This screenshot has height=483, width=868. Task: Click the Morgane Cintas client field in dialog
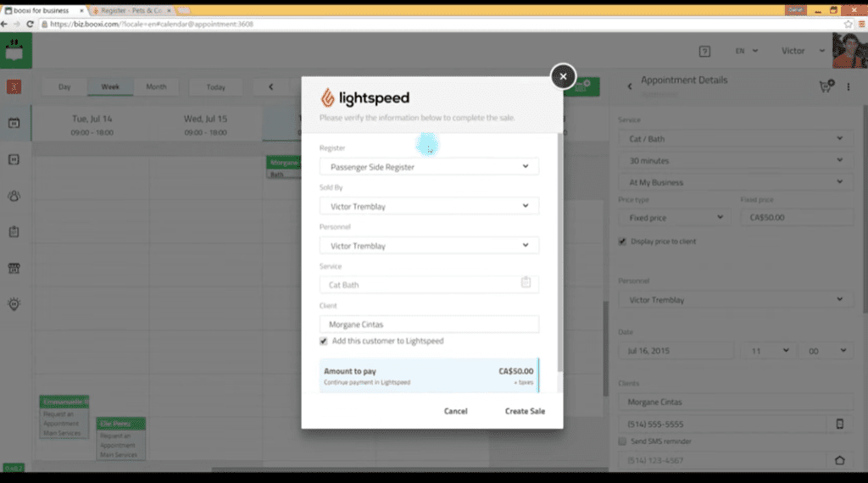pyautogui.click(x=429, y=325)
